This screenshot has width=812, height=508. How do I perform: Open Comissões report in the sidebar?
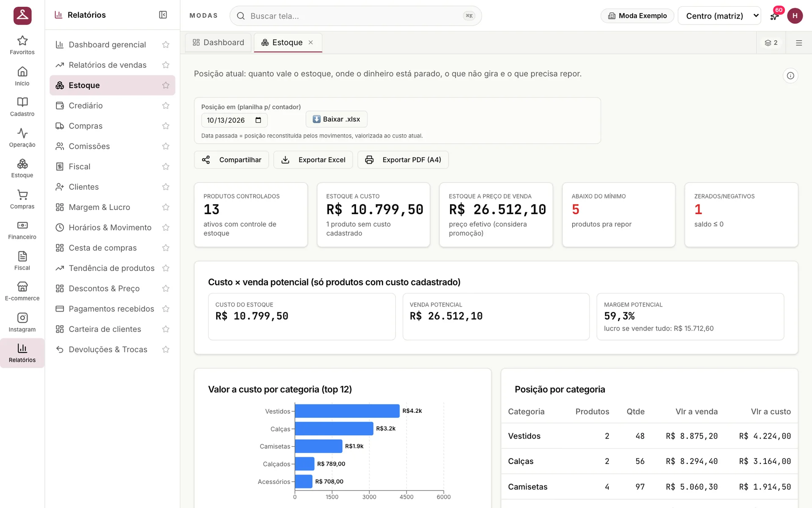tap(112, 146)
